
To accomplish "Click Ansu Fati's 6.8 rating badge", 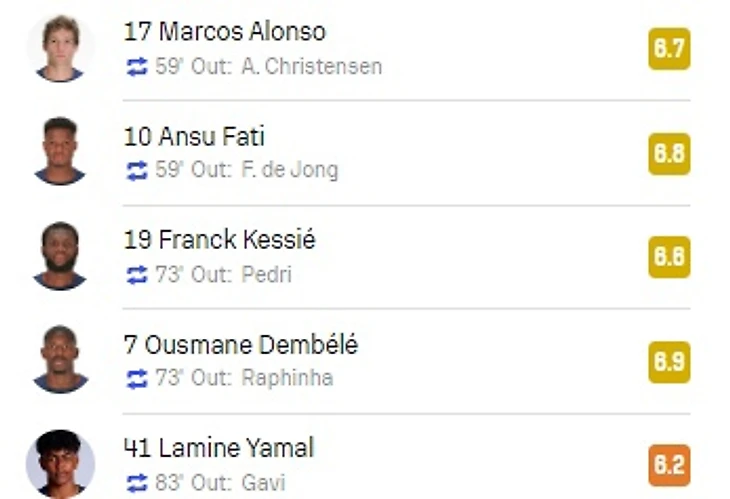I will [x=669, y=154].
